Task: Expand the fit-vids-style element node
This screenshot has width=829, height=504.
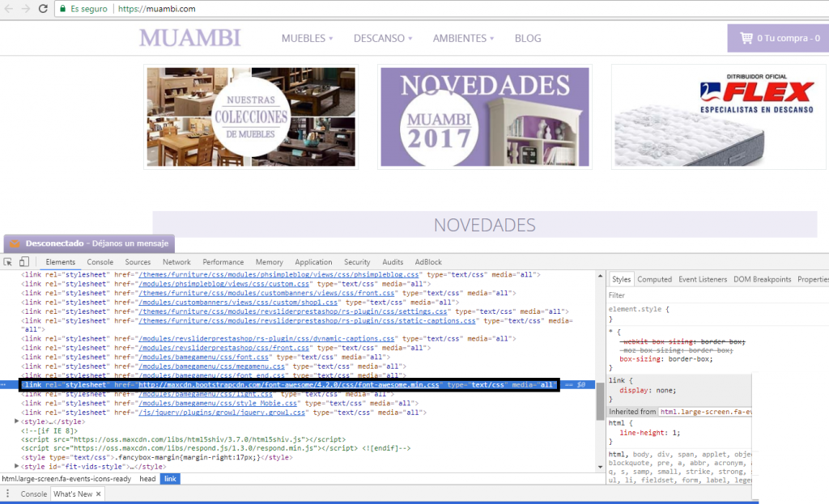Action: tap(18, 467)
